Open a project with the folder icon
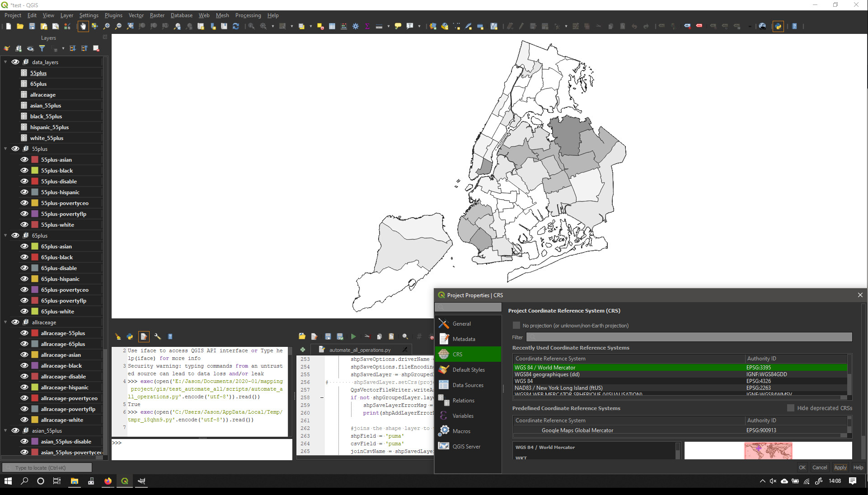Screen dimensions: 868x495 20,26
